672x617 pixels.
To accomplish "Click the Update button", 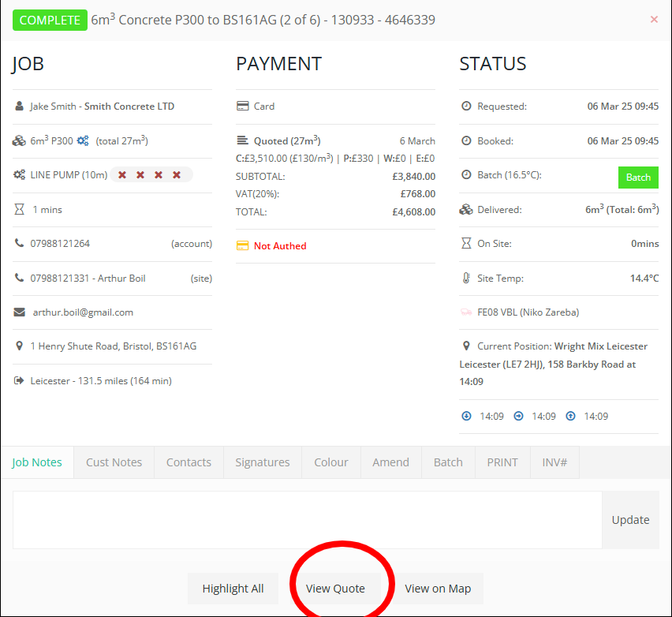I will 630,520.
